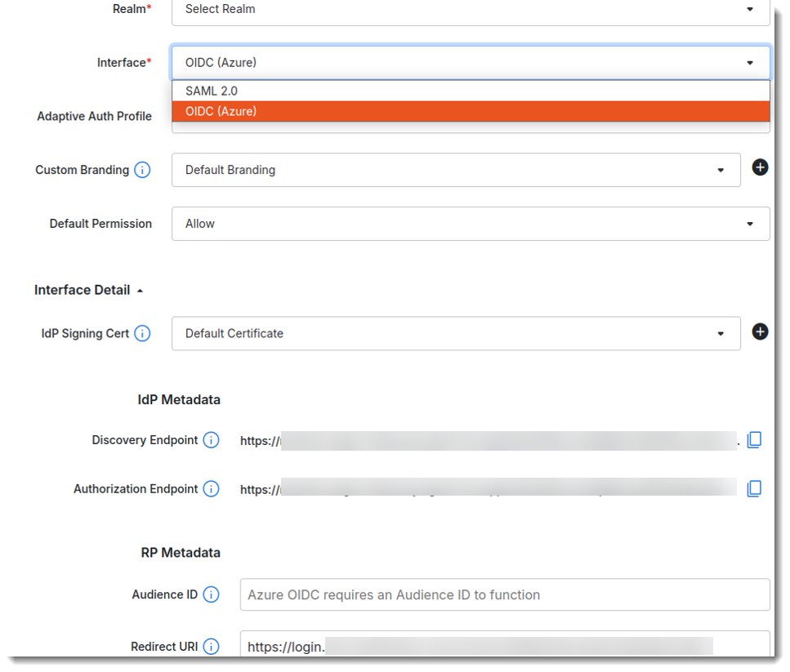This screenshot has width=790, height=672.
Task: Click the Redirect URI info icon
Action: (x=212, y=646)
